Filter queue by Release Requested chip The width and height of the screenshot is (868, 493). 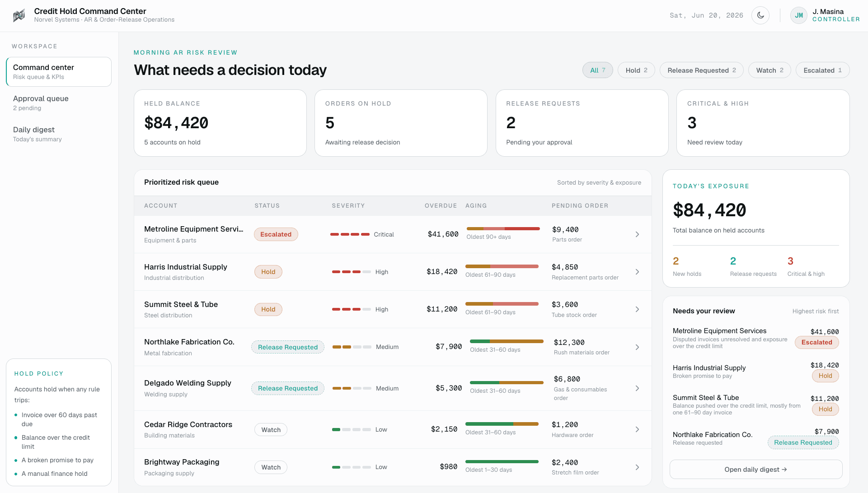[701, 70]
